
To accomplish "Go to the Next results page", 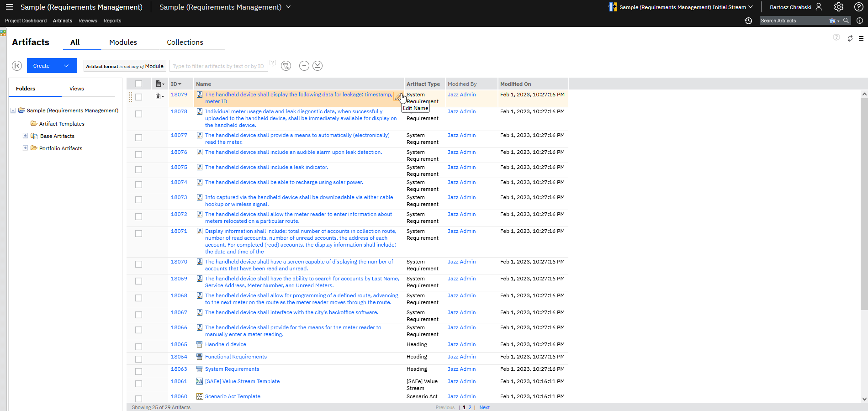I will click(484, 407).
